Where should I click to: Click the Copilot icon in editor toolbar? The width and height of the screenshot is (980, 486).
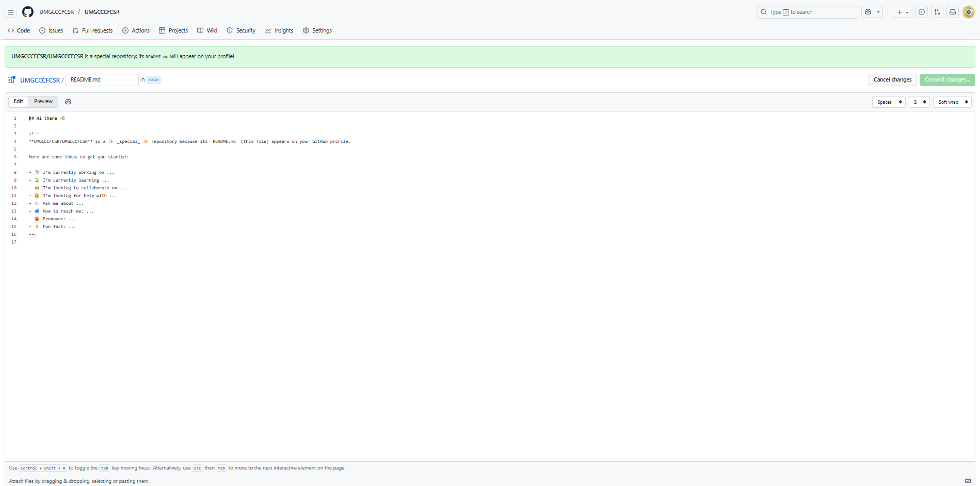68,102
